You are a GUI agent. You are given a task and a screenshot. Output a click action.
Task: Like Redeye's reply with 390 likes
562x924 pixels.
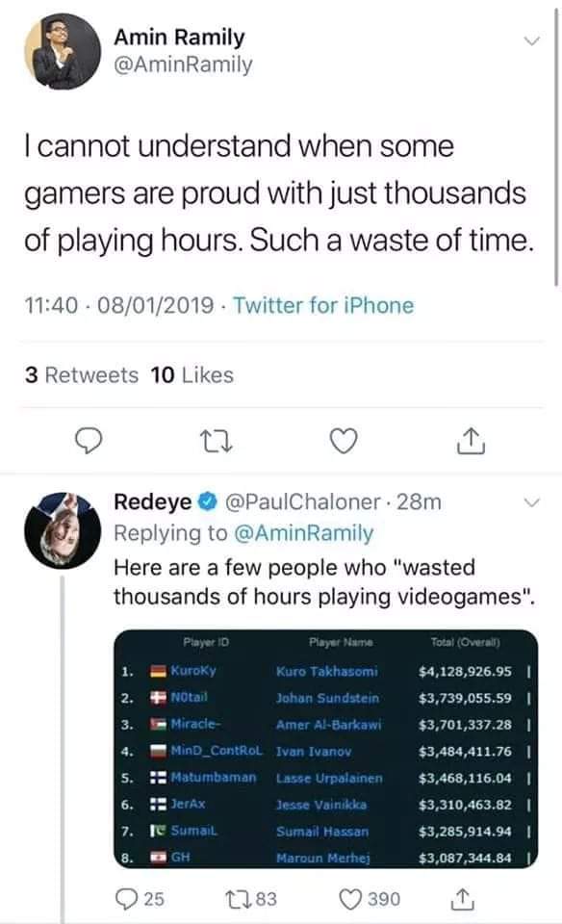coord(370,899)
